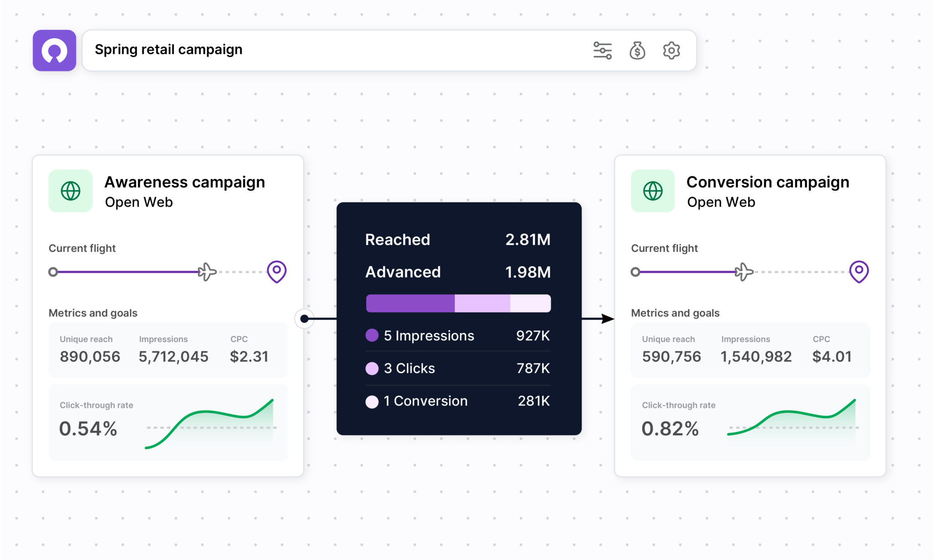The height and width of the screenshot is (560, 934).
Task: Open the Conversion campaign card title
Action: pyautogui.click(x=768, y=182)
